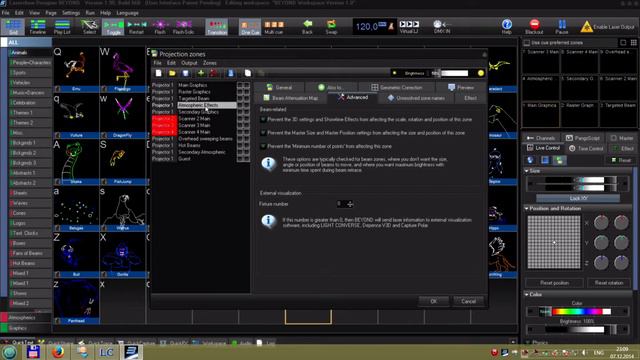This screenshot has width=640, height=360.
Task: Click the green plus Add zone icon
Action: pos(201,73)
